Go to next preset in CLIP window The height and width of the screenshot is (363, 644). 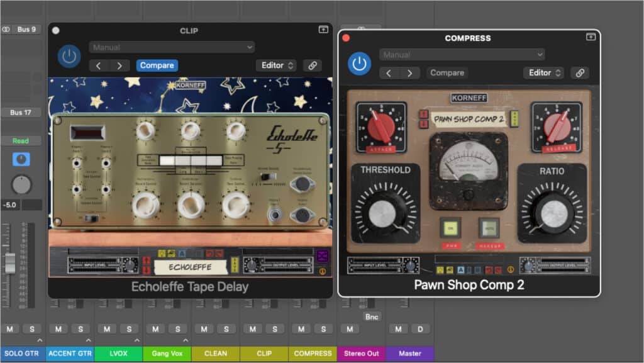click(119, 65)
